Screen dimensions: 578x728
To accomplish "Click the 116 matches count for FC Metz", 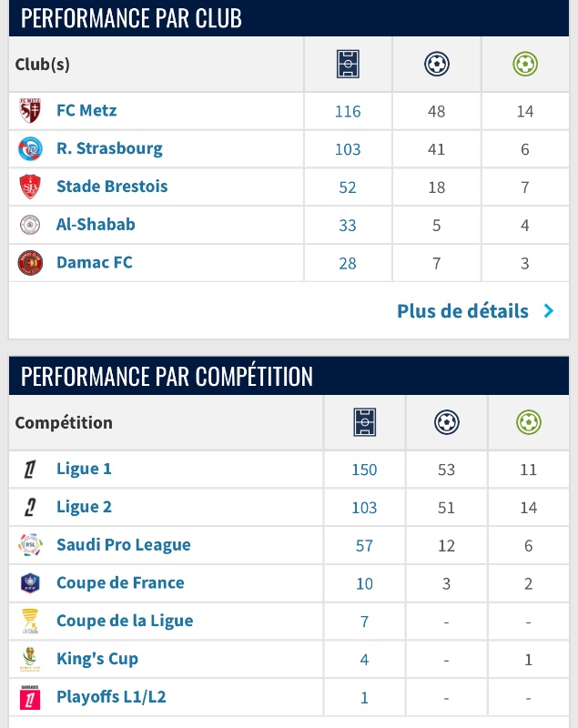I will 348,111.
